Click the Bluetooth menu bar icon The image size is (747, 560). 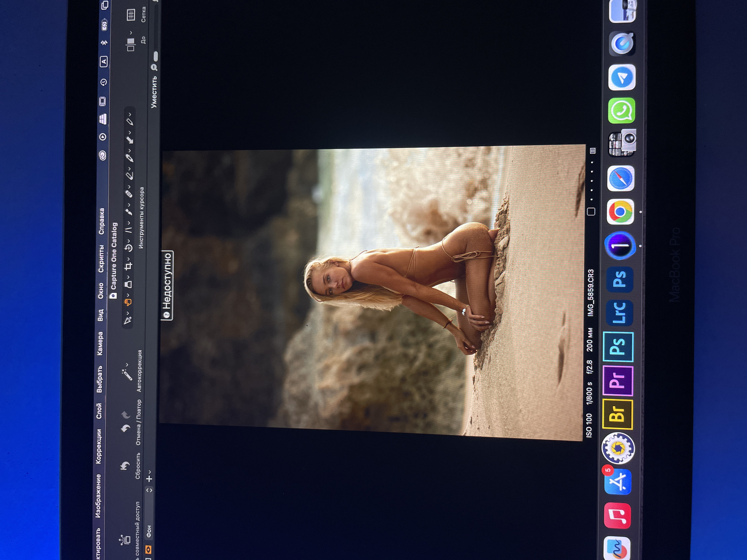[x=104, y=43]
